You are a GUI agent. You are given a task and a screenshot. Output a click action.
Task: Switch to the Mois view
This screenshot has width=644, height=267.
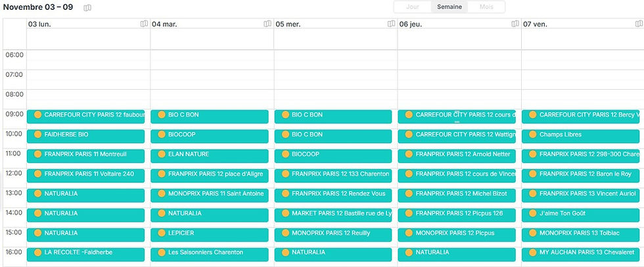coord(486,7)
